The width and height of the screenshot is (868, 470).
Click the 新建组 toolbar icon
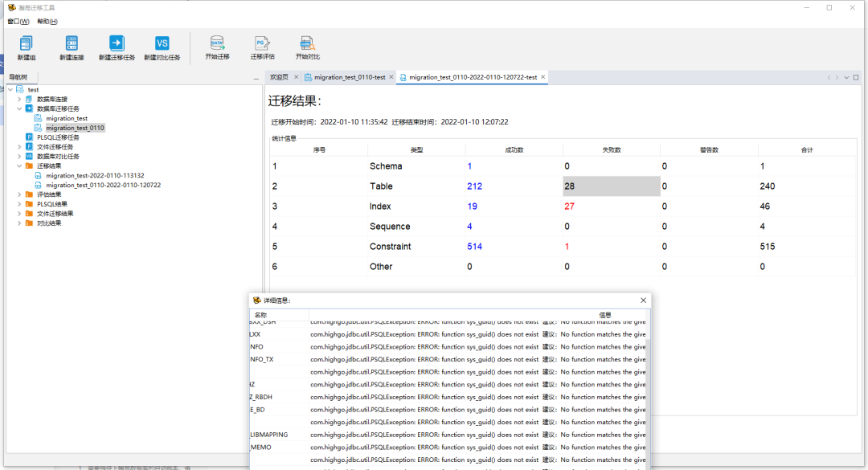pyautogui.click(x=27, y=44)
